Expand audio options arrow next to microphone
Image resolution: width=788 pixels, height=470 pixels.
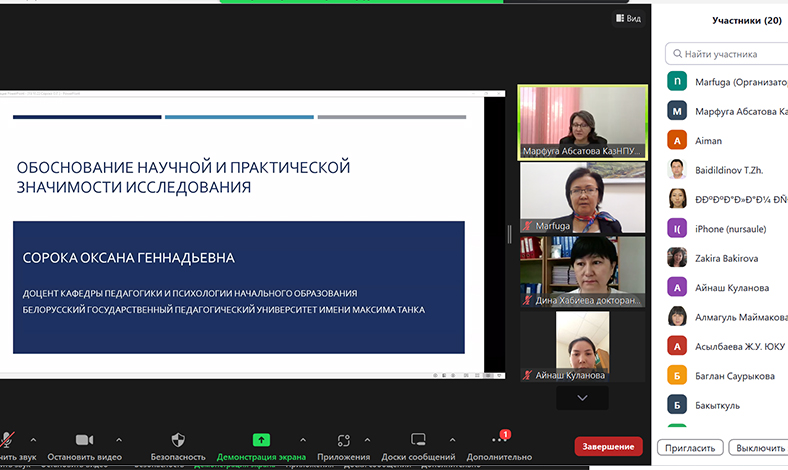33,439
